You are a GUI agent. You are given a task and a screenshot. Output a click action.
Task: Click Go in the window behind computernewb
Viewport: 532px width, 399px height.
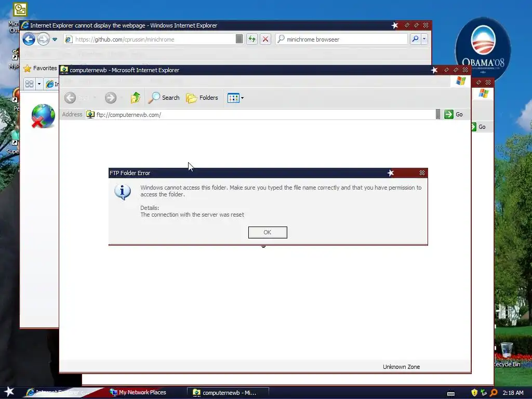tap(479, 127)
